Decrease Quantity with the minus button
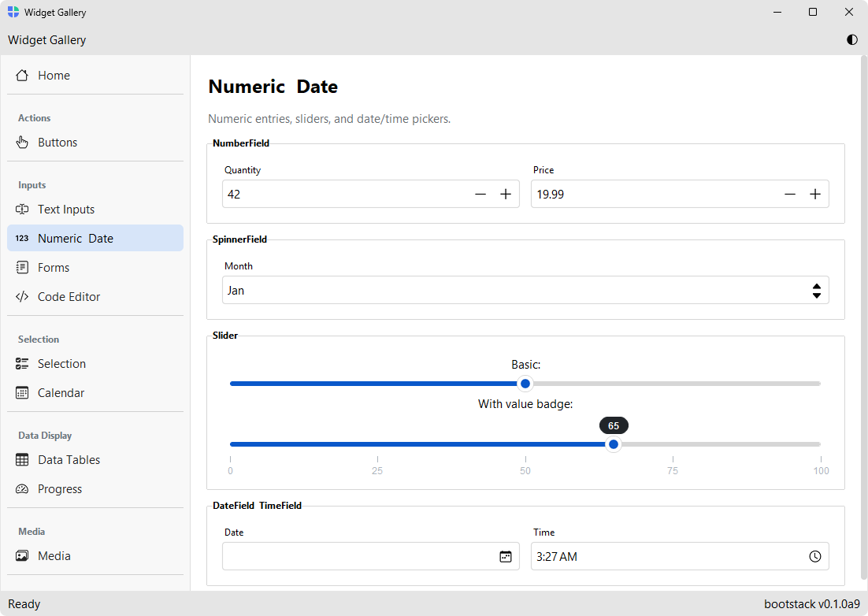868x616 pixels. point(480,195)
